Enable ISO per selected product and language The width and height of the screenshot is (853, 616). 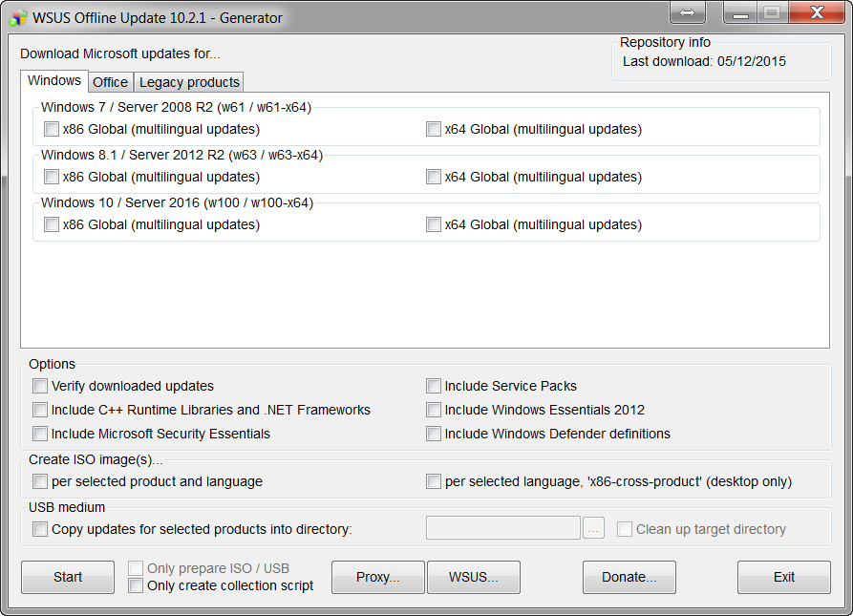point(40,481)
